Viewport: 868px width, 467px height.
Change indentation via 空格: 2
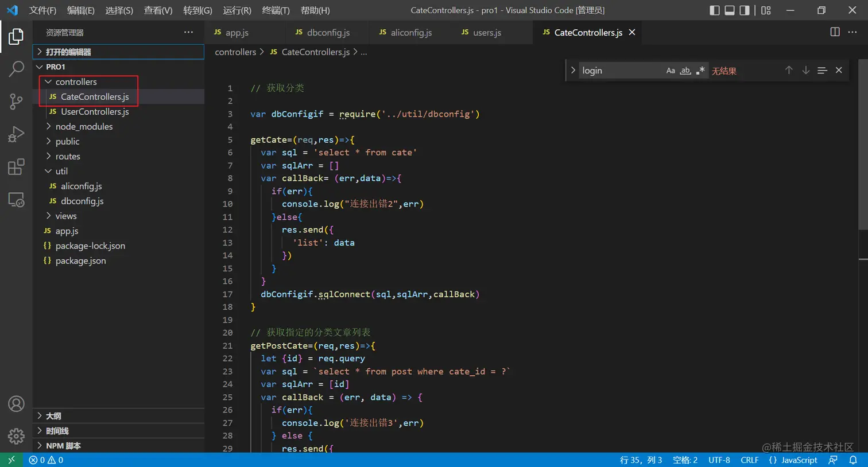[685, 460]
